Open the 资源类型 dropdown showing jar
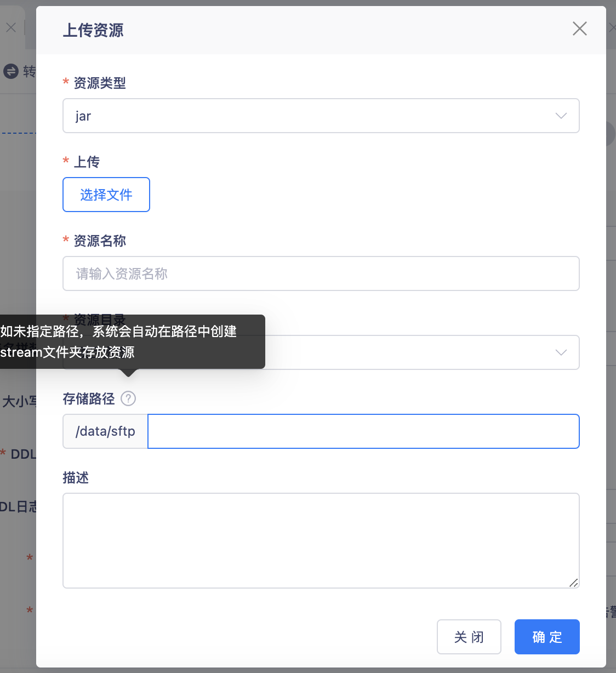Image resolution: width=616 pixels, height=673 pixels. coord(321,116)
